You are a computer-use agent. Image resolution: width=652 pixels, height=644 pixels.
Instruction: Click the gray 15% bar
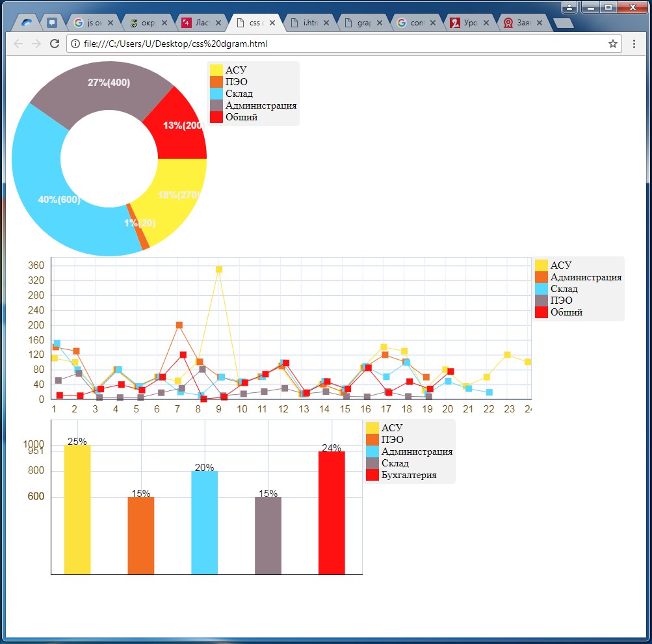(x=268, y=536)
